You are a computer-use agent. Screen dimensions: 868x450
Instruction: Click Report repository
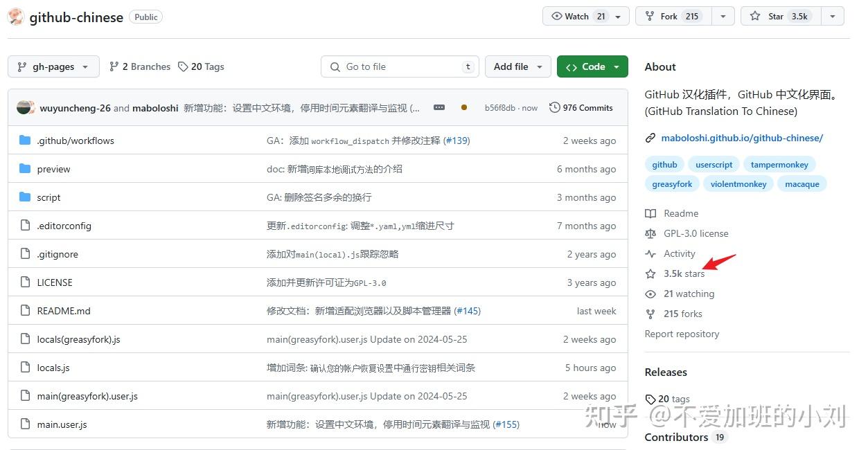tap(682, 334)
